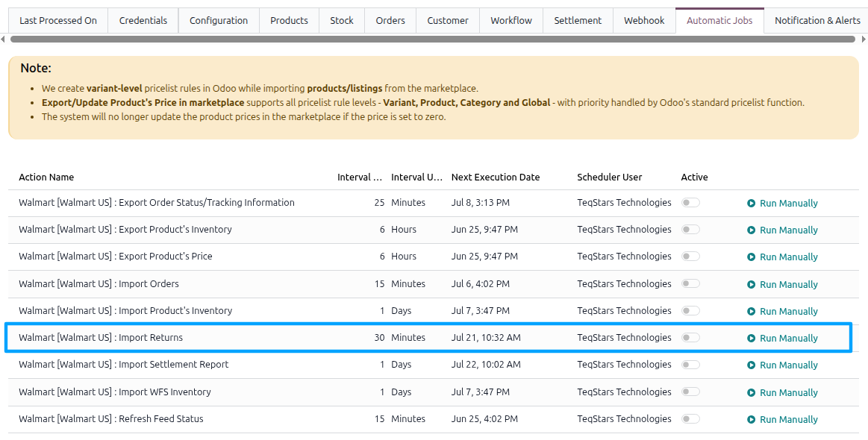868x440 pixels.
Task: Click the play icon in the Import Returns row
Action: pos(751,338)
